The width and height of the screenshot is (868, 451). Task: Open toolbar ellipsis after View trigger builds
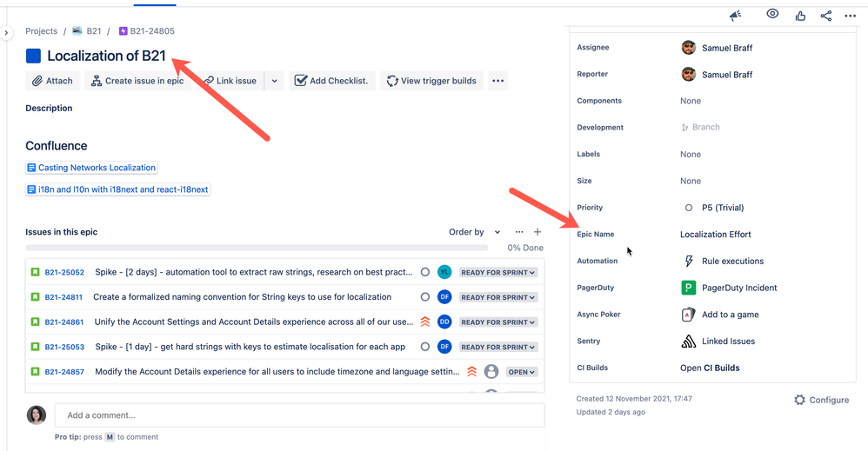point(498,81)
